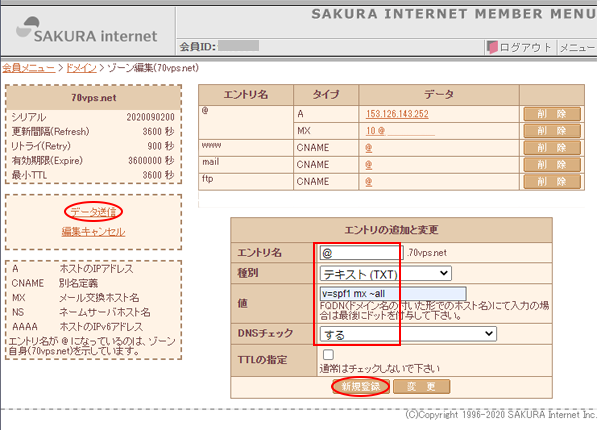Open the DNSチェック dropdown
Image resolution: width=600 pixels, height=430 pixels.
point(408,334)
